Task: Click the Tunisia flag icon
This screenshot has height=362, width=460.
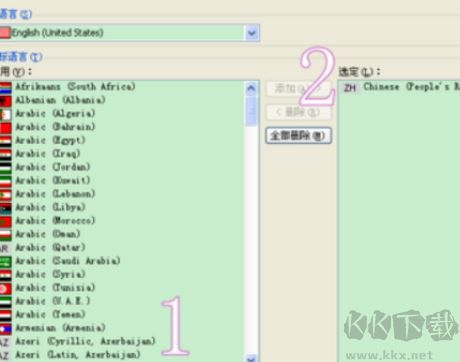Action: [x=6, y=288]
